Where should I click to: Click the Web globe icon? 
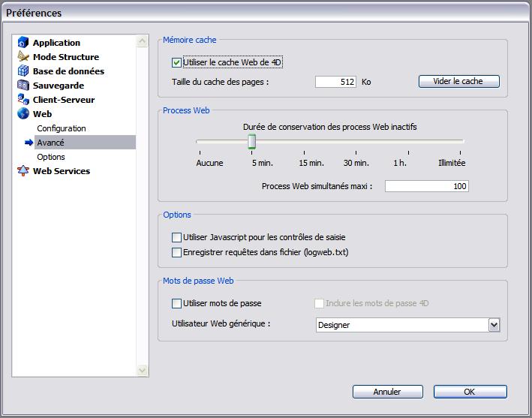[x=23, y=114]
